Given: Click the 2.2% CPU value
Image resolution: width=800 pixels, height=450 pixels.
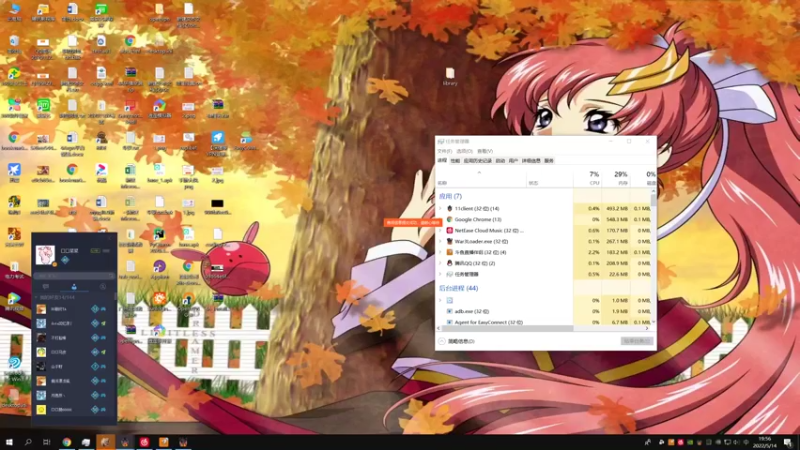Looking at the screenshot, I should point(593,252).
